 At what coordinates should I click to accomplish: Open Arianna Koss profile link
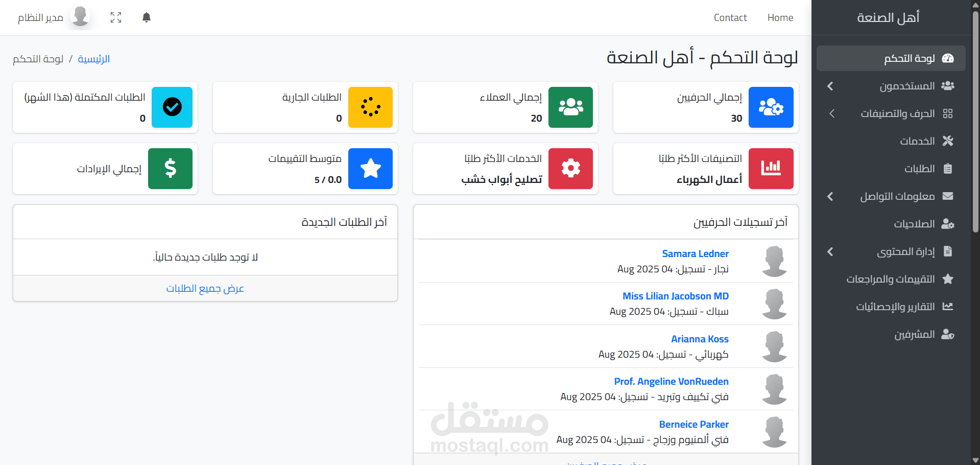pos(700,339)
